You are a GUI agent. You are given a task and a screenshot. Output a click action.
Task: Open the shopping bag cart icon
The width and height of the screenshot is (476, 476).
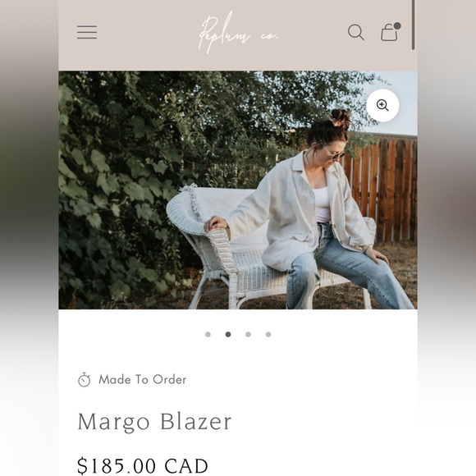(x=390, y=32)
